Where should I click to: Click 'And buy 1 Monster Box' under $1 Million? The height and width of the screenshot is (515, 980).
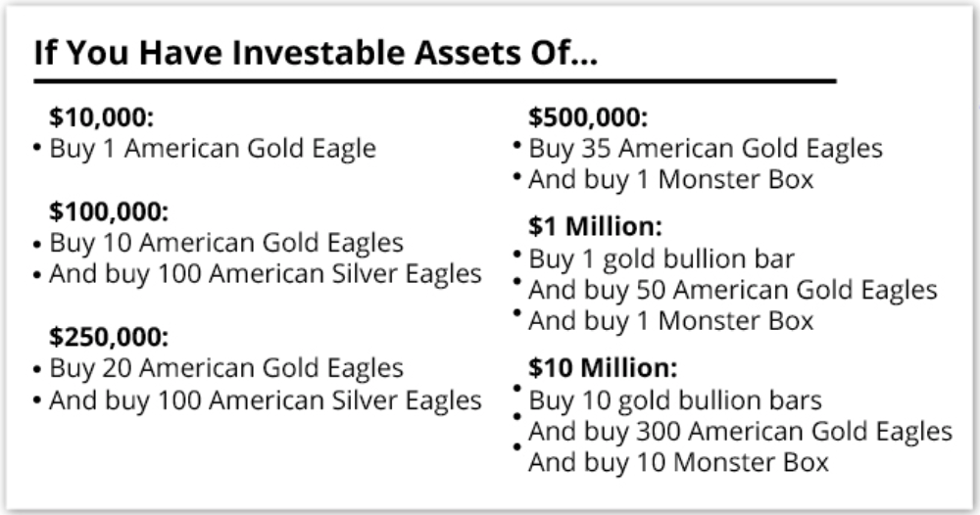(671, 321)
